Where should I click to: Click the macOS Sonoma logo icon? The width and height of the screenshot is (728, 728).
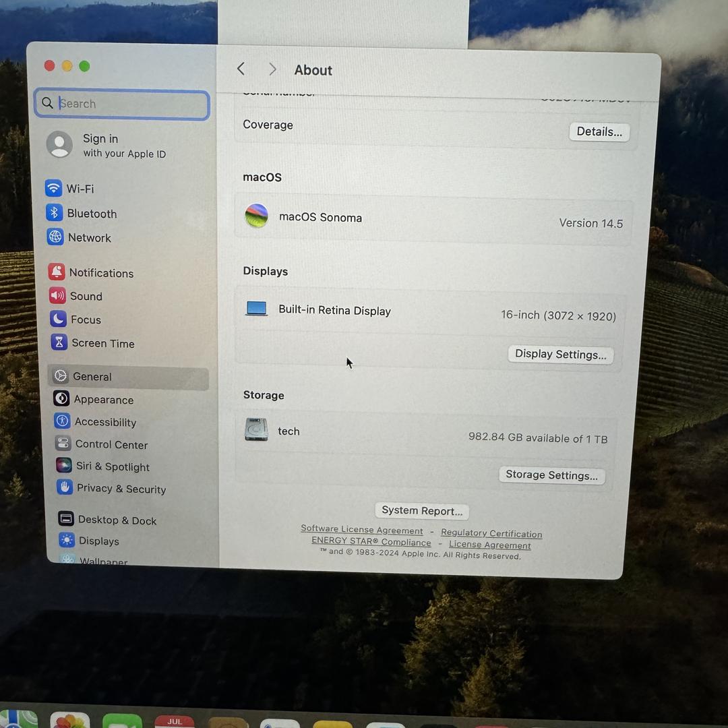tap(256, 216)
